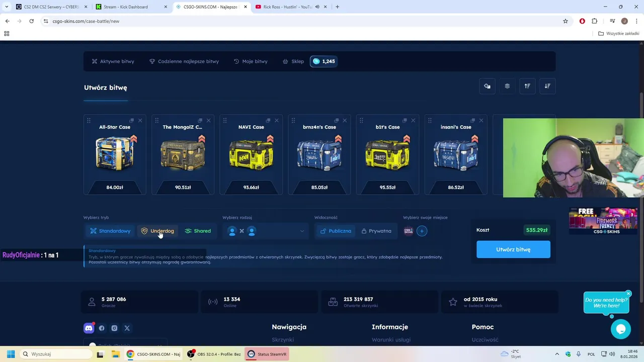Open the Instagram social link
Viewport: 644px width, 362px height.
(x=114, y=328)
